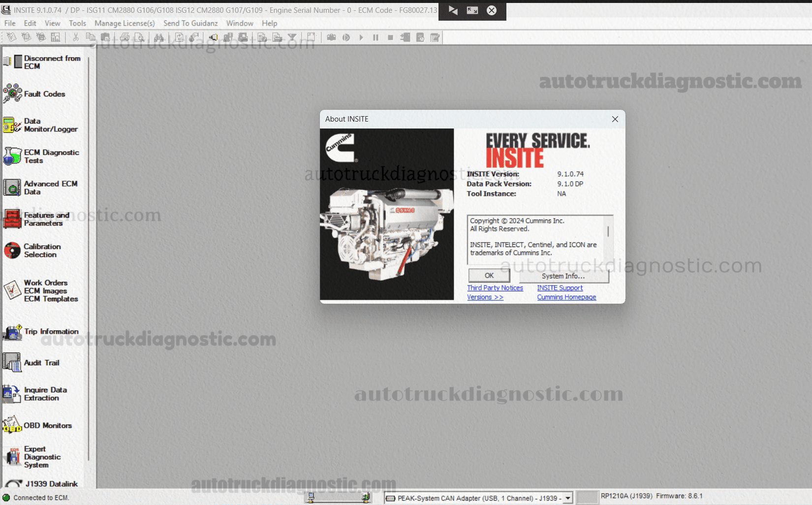Open the Tools menu
The height and width of the screenshot is (505, 812).
[77, 23]
